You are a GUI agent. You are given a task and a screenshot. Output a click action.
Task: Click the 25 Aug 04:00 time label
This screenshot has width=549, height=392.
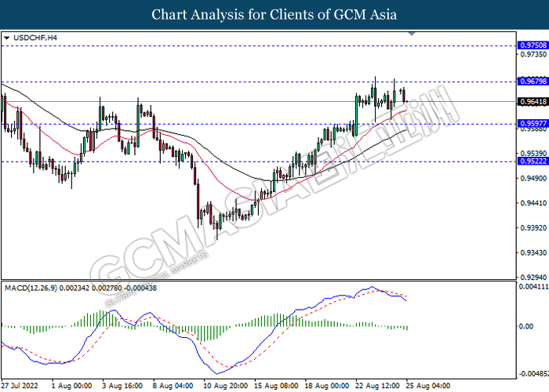pyautogui.click(x=428, y=386)
